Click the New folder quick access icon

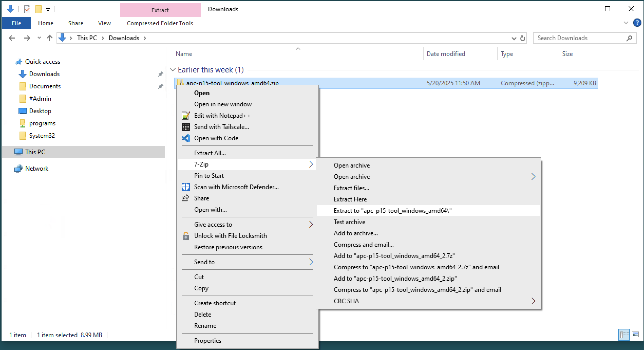(39, 10)
